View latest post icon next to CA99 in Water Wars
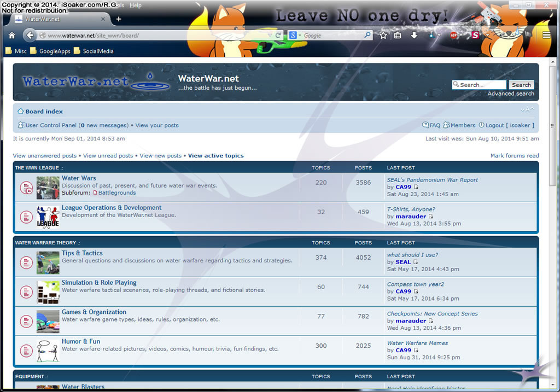Image resolution: width=560 pixels, height=392 pixels. point(416,187)
